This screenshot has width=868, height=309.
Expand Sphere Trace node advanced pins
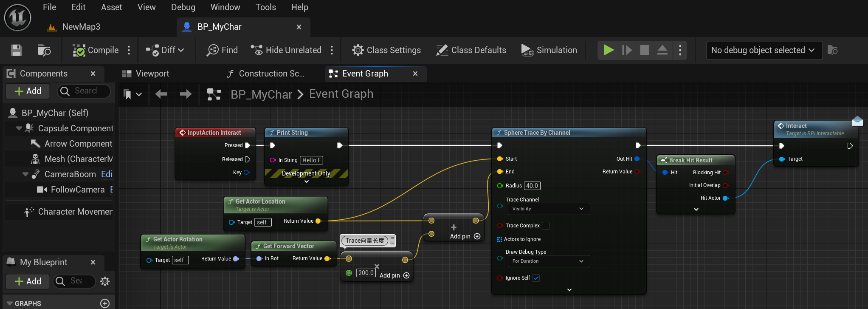(x=569, y=290)
